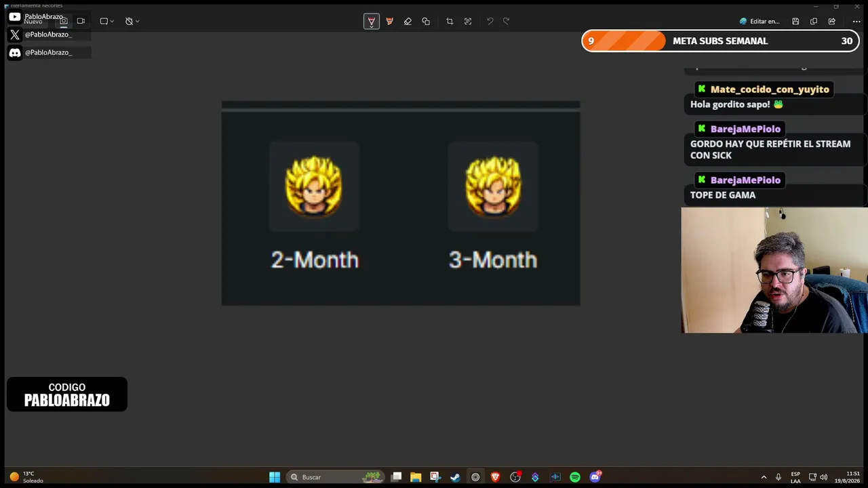Click the '3-Month' label text

click(x=493, y=260)
